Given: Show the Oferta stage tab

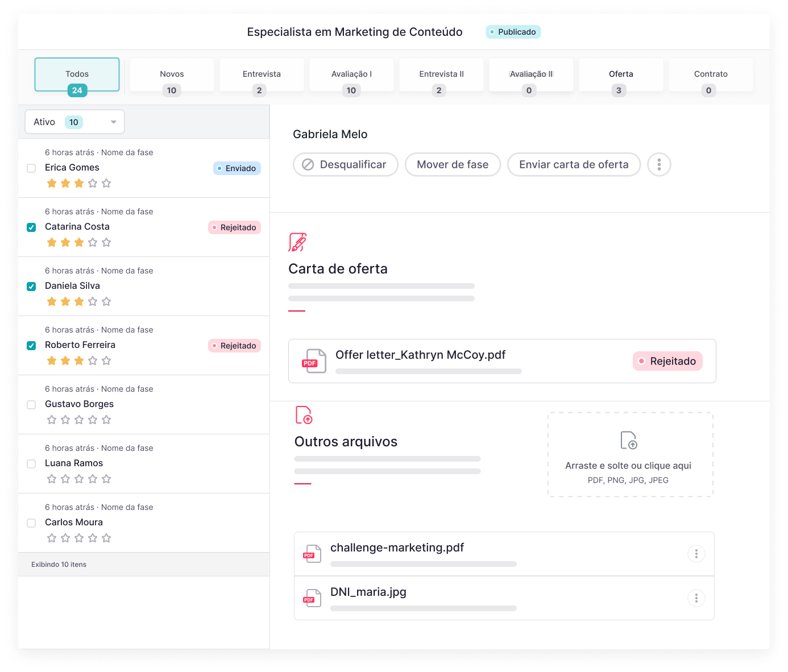Looking at the screenshot, I should 621,74.
